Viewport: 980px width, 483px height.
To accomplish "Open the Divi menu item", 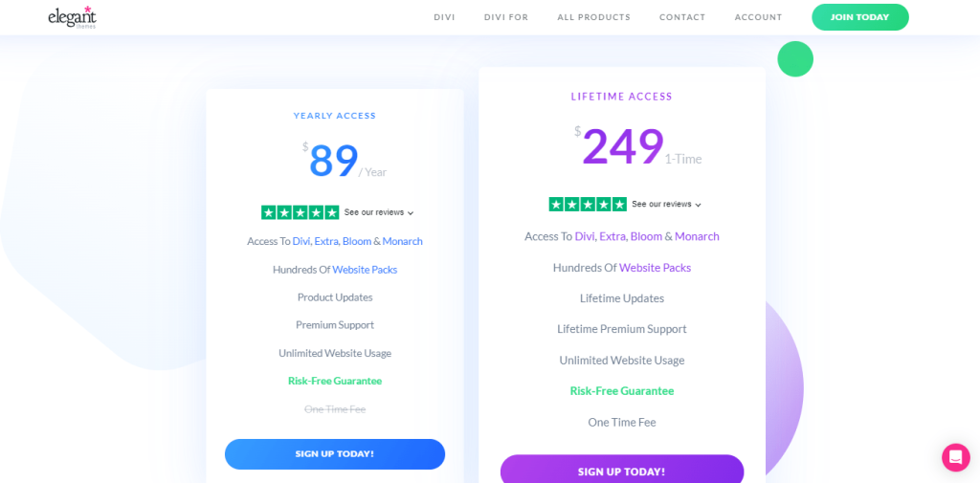I will click(444, 17).
